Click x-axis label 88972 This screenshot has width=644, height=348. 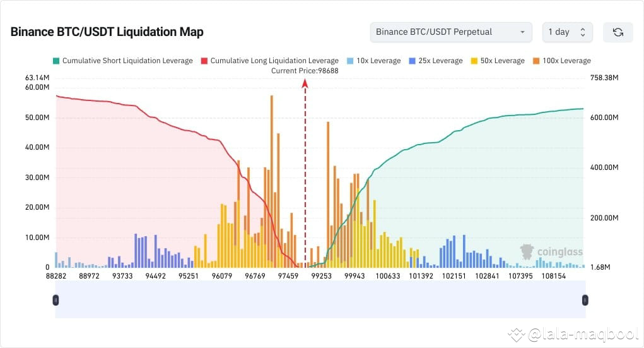[x=89, y=276]
